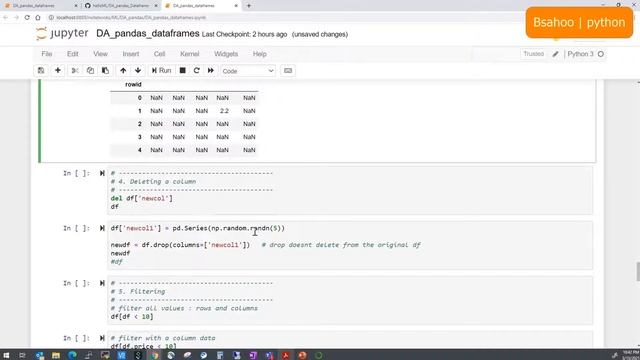Image resolution: width=640 pixels, height=360 pixels.
Task: Click the Trusted notebook button
Action: click(533, 54)
